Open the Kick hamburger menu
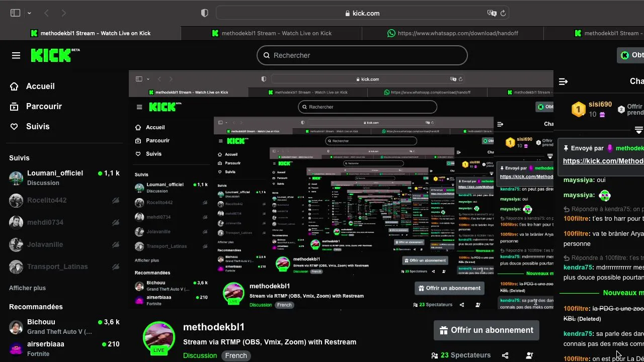The image size is (644, 362). click(x=16, y=55)
